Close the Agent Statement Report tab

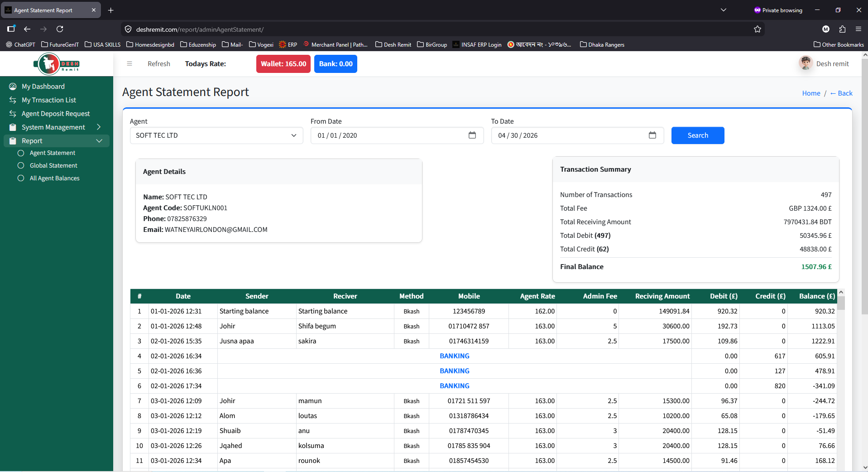click(94, 10)
